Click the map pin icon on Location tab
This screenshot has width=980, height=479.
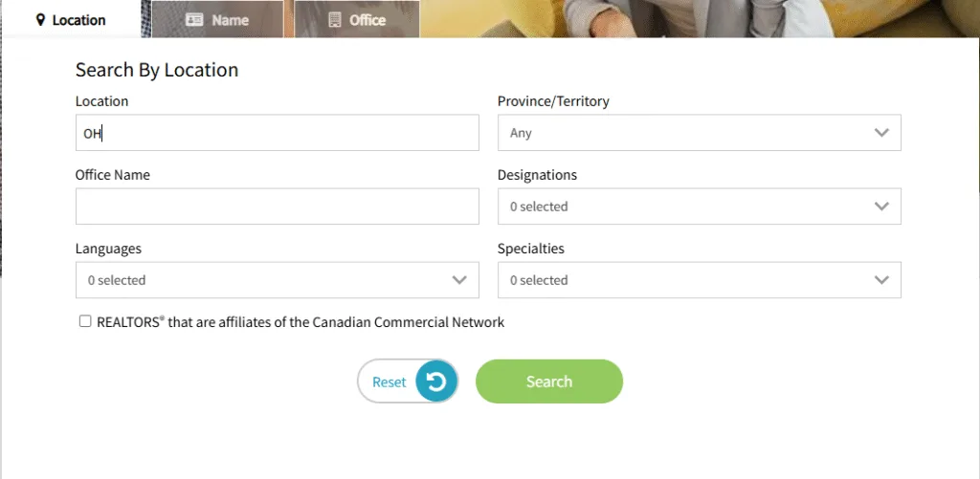coord(40,19)
